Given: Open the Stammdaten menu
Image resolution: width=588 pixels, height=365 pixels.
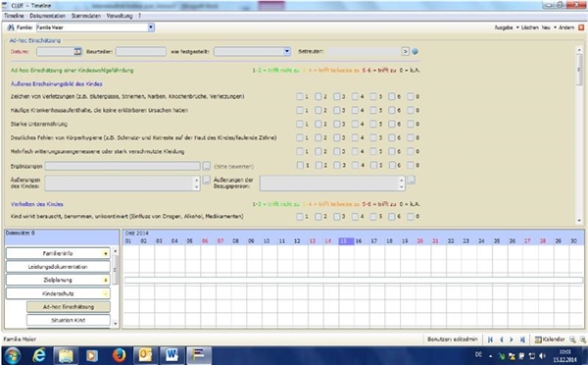Looking at the screenshot, I should tap(86, 16).
